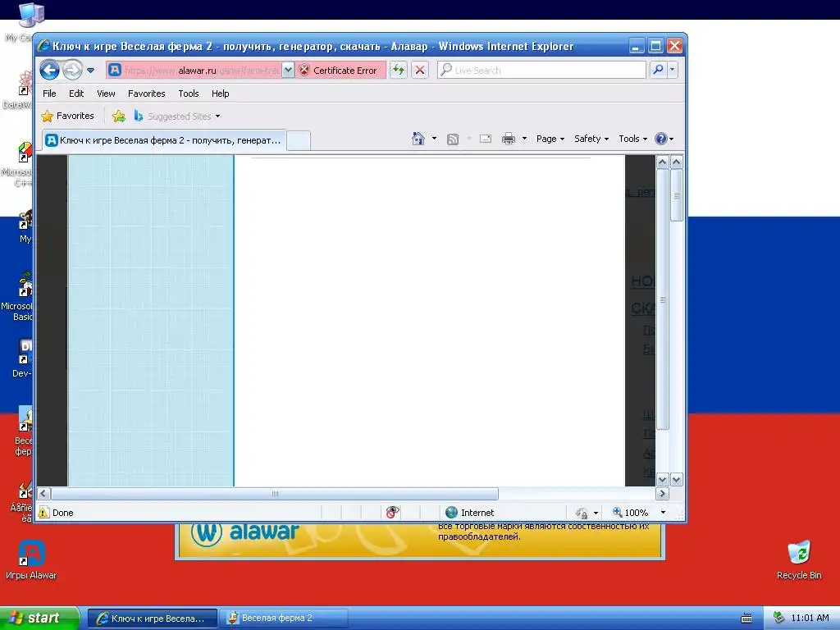840x630 pixels.
Task: Open a new blank tab
Action: click(299, 140)
